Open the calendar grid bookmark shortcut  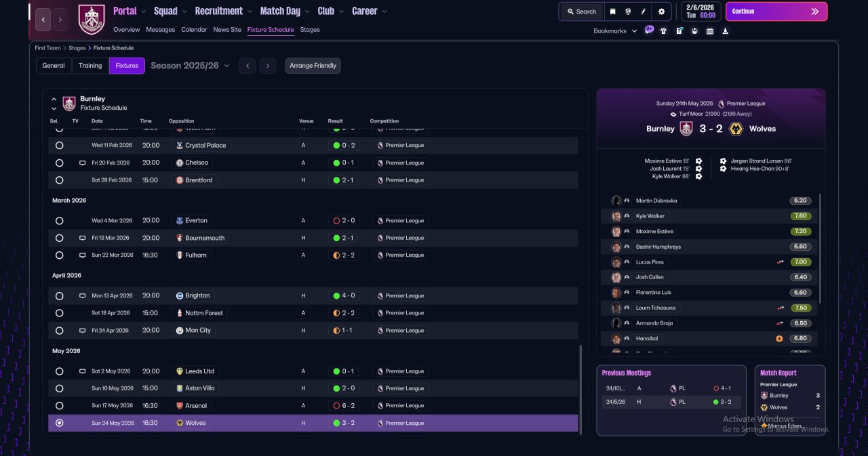point(710,30)
